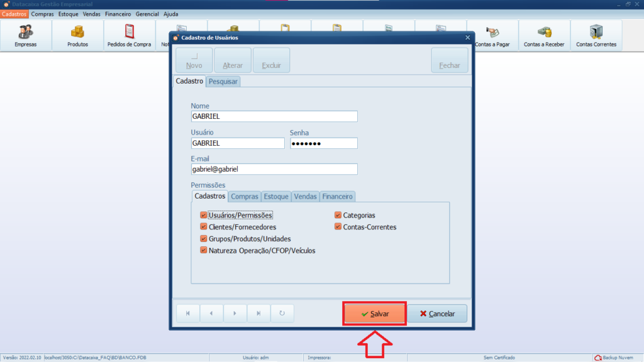Click the Cancelar button
Screen dimensions: 644x362
[437, 314]
